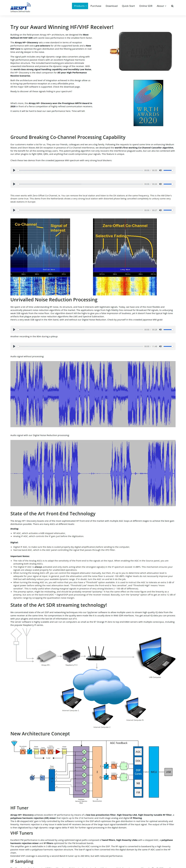The width and height of the screenshot is (186, 868).
Task: Open the SpyServer network streaming diagram
Action: tap(93, 679)
